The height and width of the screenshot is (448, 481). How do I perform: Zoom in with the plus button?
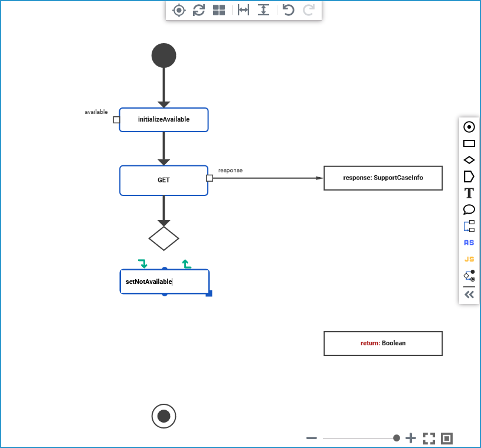click(x=410, y=438)
